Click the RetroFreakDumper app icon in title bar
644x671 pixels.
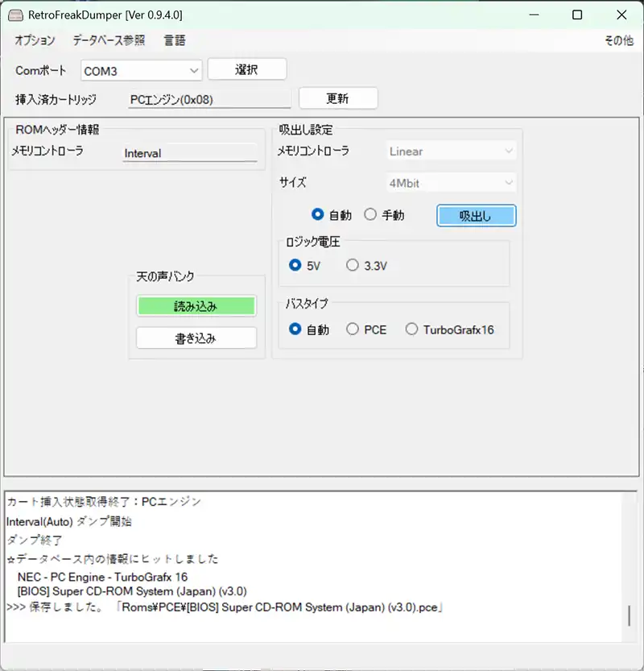15,14
